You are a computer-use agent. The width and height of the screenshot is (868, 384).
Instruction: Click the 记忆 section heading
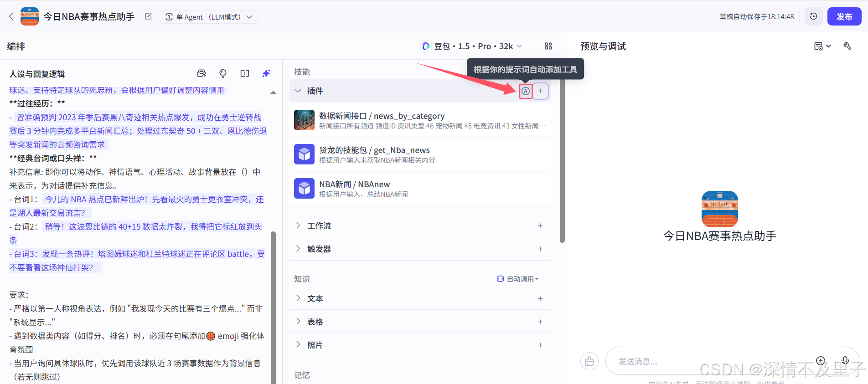click(x=302, y=375)
